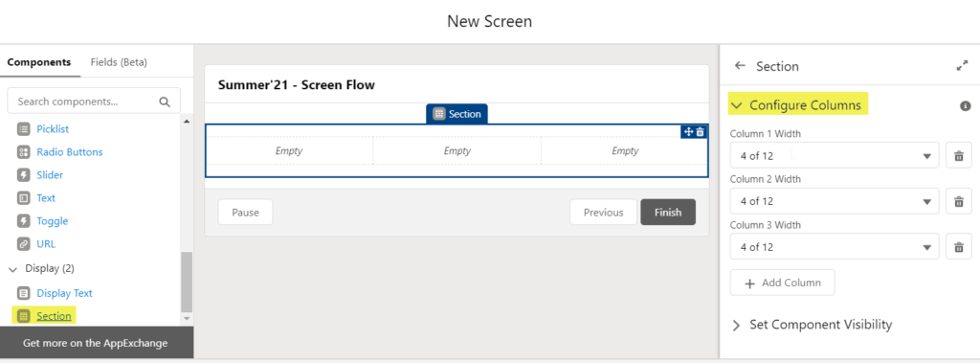Click the Section component link
The height and width of the screenshot is (363, 980).
(54, 316)
